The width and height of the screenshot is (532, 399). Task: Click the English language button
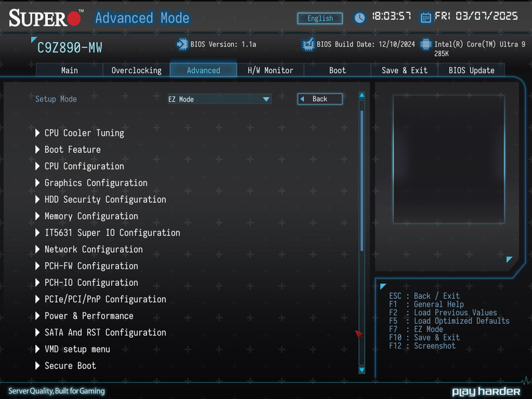click(320, 19)
